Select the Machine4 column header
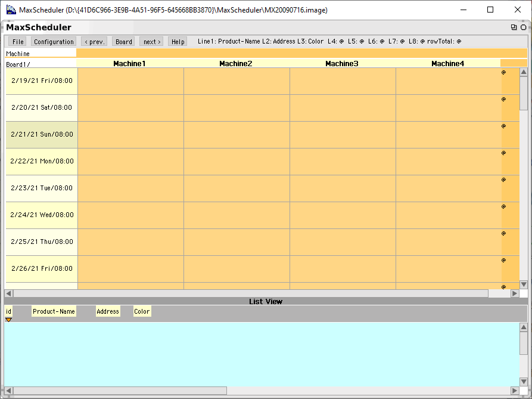The width and height of the screenshot is (532, 399). [x=448, y=63]
